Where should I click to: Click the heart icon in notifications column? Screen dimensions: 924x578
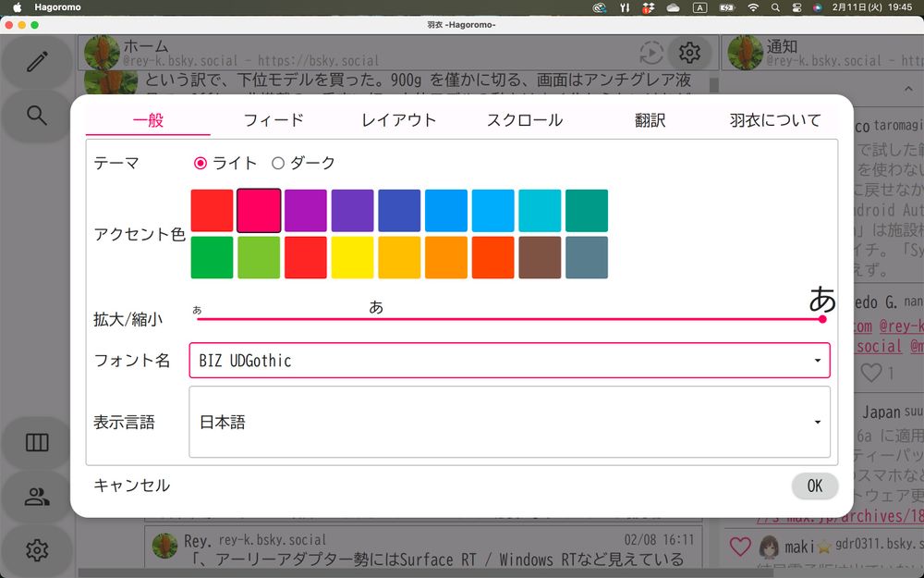tap(740, 547)
